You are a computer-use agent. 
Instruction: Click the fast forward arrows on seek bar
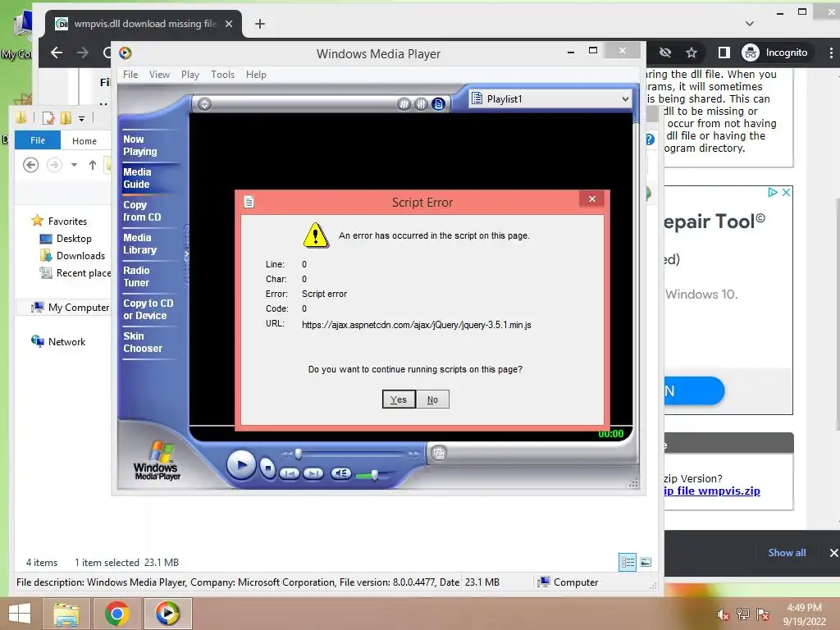[x=413, y=454]
